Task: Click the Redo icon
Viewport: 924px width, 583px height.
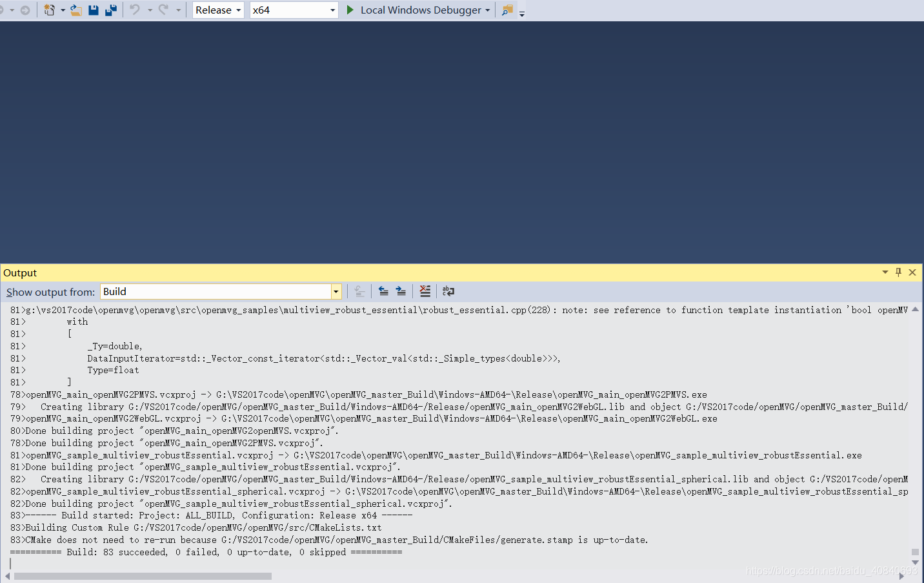Action: (x=164, y=10)
